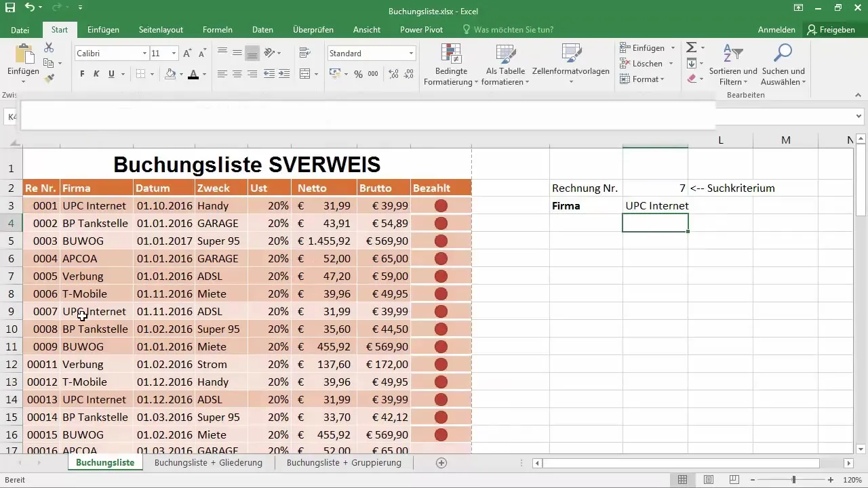Toggle underline with the U button
The height and width of the screenshot is (488, 868).
tap(112, 74)
